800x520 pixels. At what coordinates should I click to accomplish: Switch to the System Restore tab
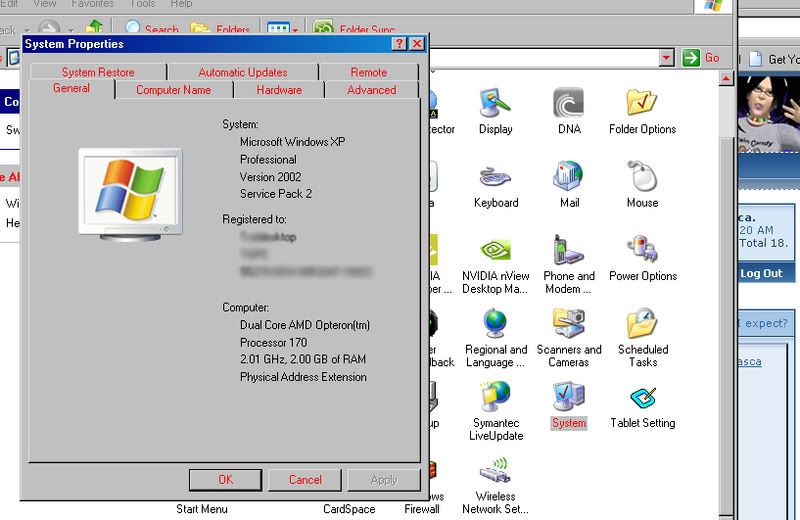[98, 72]
